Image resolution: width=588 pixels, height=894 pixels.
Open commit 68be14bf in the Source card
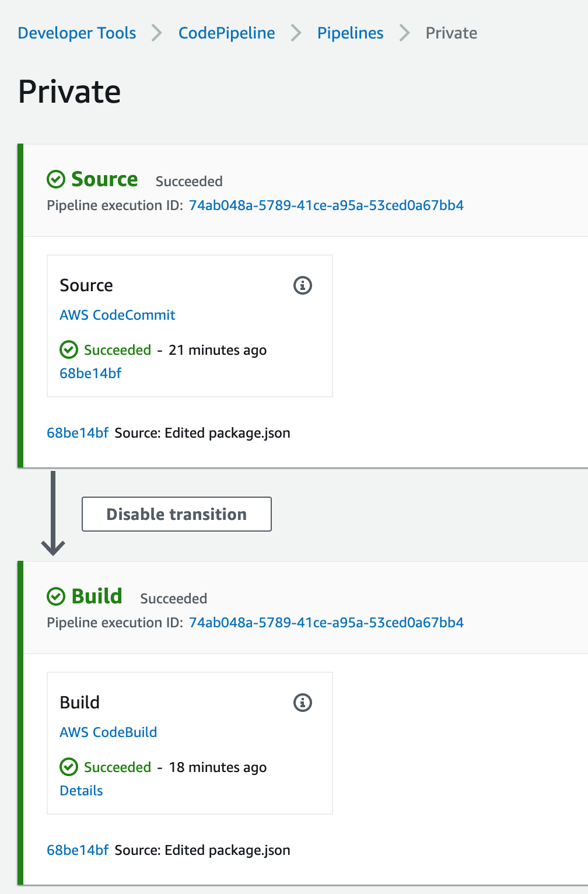pyautogui.click(x=90, y=373)
